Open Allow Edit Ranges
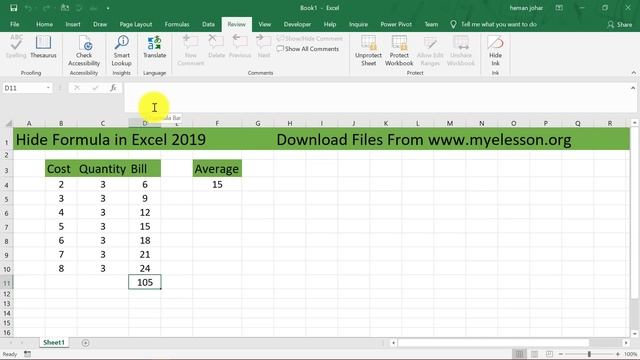This screenshot has width=640, height=360. point(430,51)
